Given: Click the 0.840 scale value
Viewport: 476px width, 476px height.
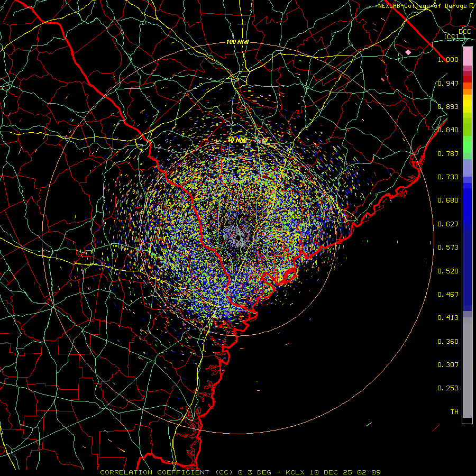Looking at the screenshot, I should (448, 130).
